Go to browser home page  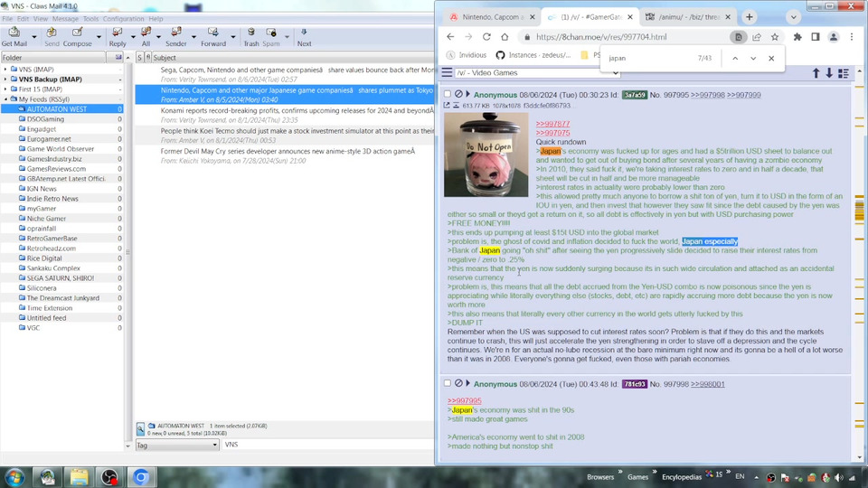[505, 37]
